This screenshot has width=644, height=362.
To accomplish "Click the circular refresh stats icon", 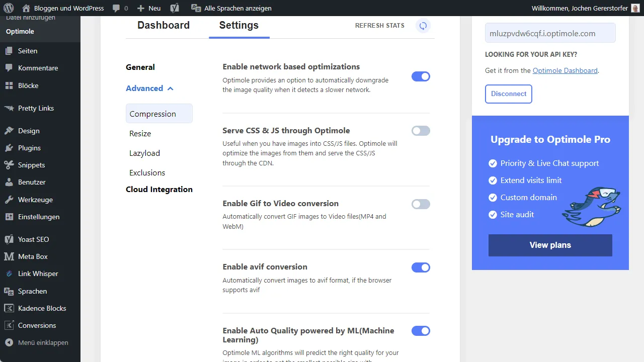I will pyautogui.click(x=423, y=26).
